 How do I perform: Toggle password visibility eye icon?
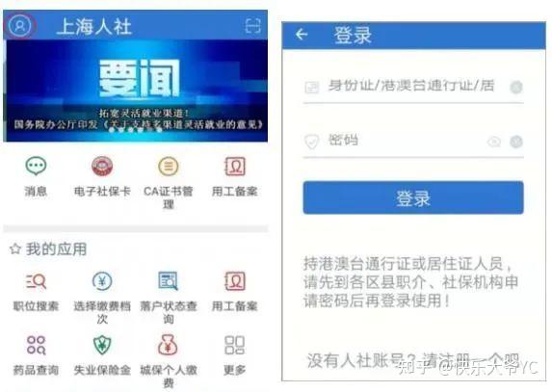(x=494, y=142)
